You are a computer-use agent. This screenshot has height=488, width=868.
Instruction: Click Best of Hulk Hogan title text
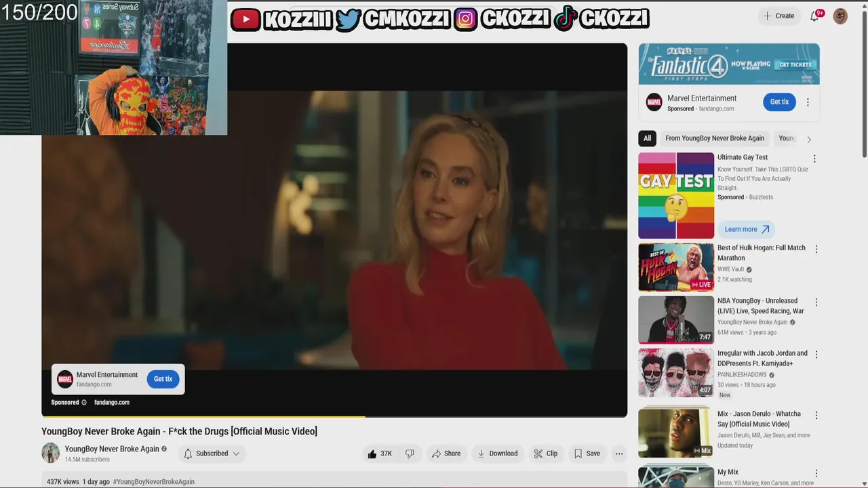coord(762,253)
